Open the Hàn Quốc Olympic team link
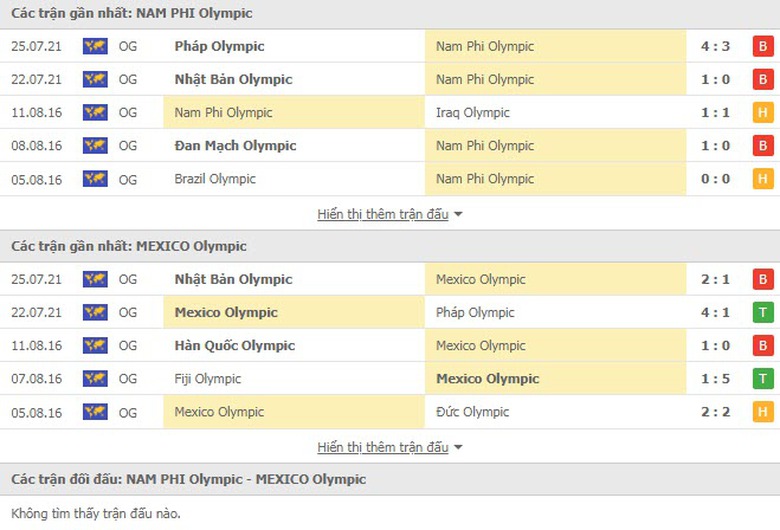This screenshot has width=780, height=530. [x=235, y=346]
